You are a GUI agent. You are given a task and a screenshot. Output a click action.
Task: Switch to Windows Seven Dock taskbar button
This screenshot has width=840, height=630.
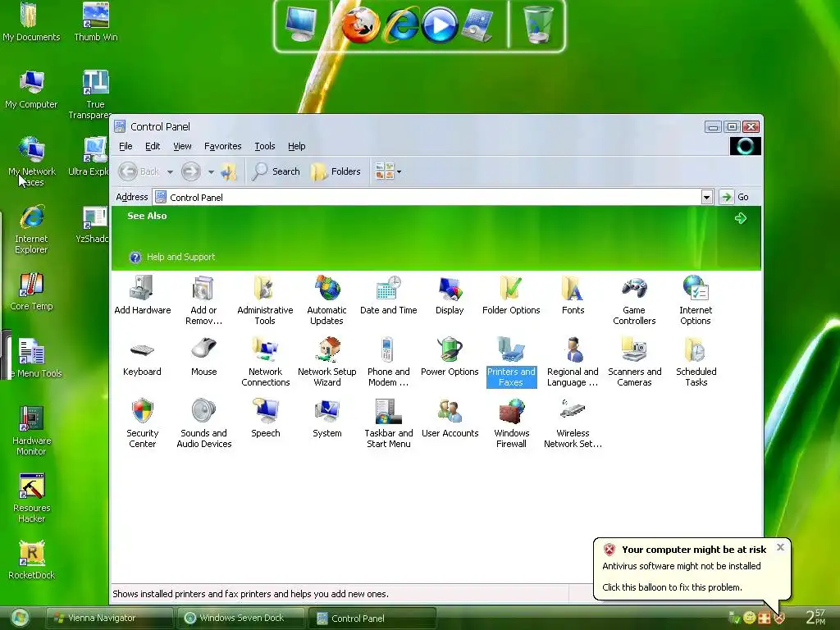point(240,619)
